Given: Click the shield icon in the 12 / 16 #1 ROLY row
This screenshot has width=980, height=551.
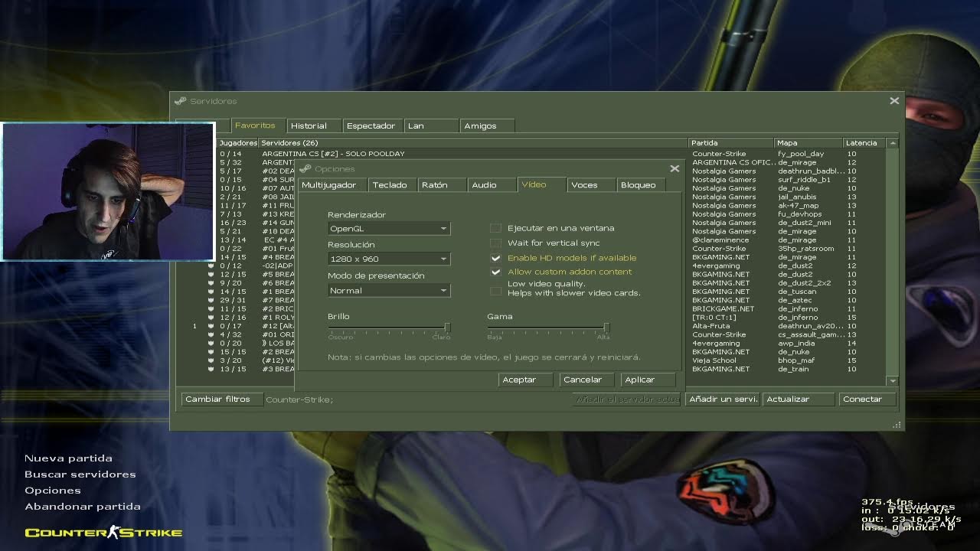Looking at the screenshot, I should [211, 318].
